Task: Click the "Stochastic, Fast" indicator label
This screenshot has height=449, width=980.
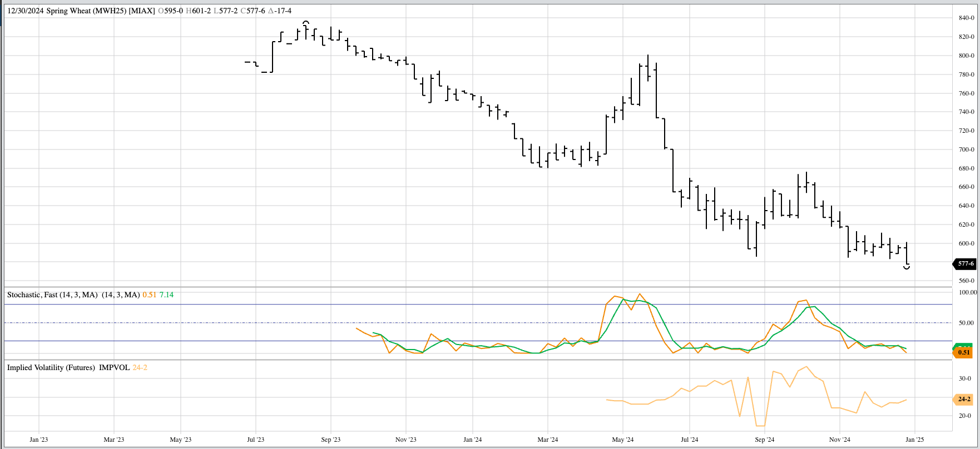Action: 32,295
